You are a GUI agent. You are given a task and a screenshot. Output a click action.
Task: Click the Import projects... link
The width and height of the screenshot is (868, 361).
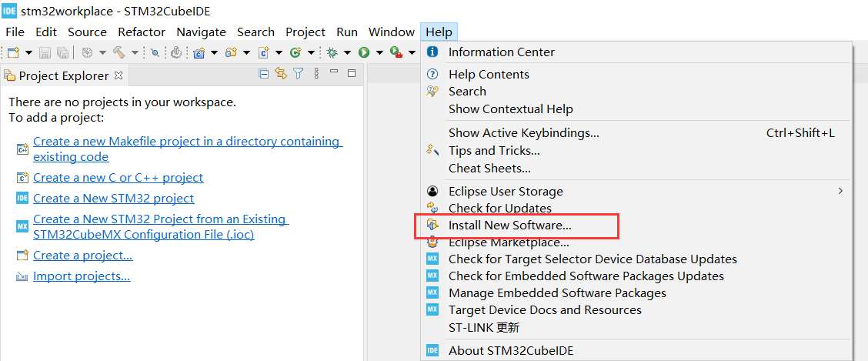(82, 276)
